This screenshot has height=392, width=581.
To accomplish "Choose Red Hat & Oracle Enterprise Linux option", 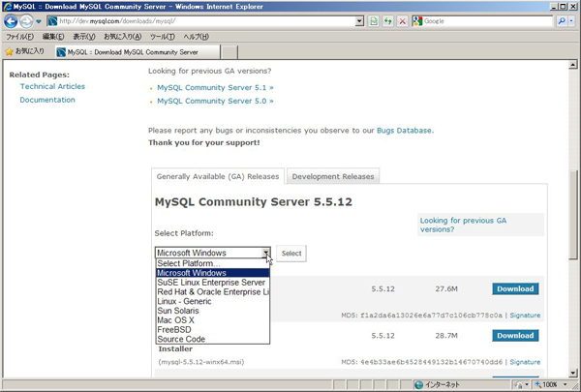I will (213, 292).
